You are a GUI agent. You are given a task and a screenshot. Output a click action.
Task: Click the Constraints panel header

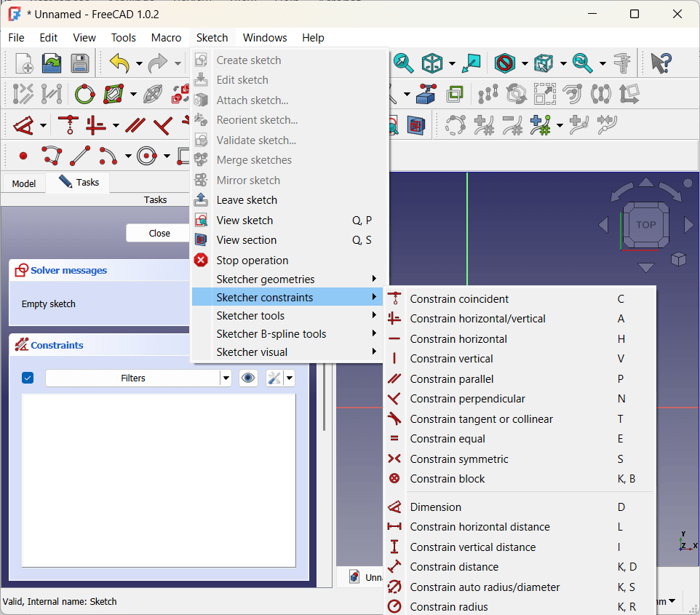click(100, 345)
